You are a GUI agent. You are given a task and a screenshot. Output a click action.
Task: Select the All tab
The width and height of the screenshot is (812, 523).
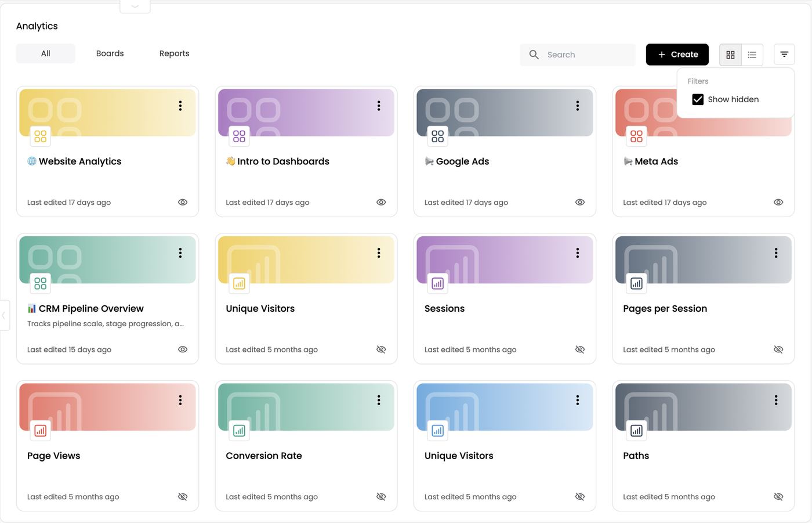tap(46, 53)
